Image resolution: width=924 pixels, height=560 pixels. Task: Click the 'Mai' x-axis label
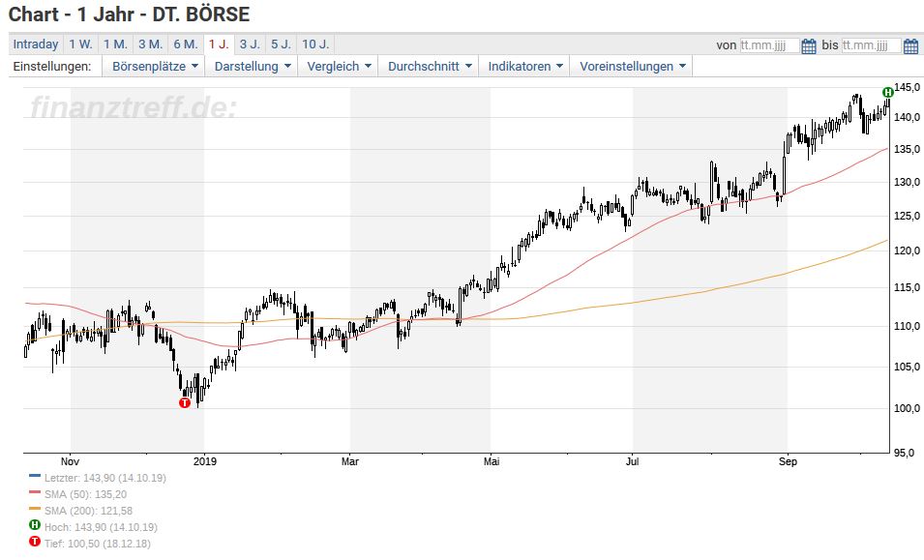pos(492,461)
